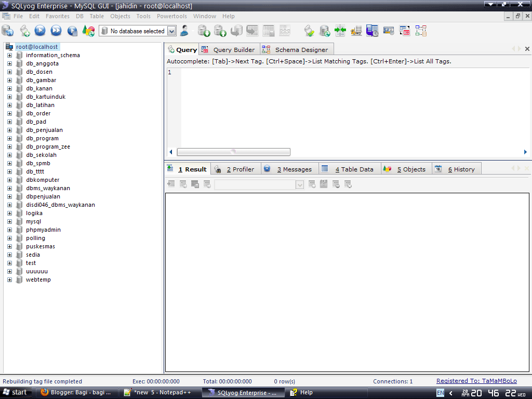Expand the webtemp database node
Image resolution: width=532 pixels, height=399 pixels.
[x=9, y=280]
